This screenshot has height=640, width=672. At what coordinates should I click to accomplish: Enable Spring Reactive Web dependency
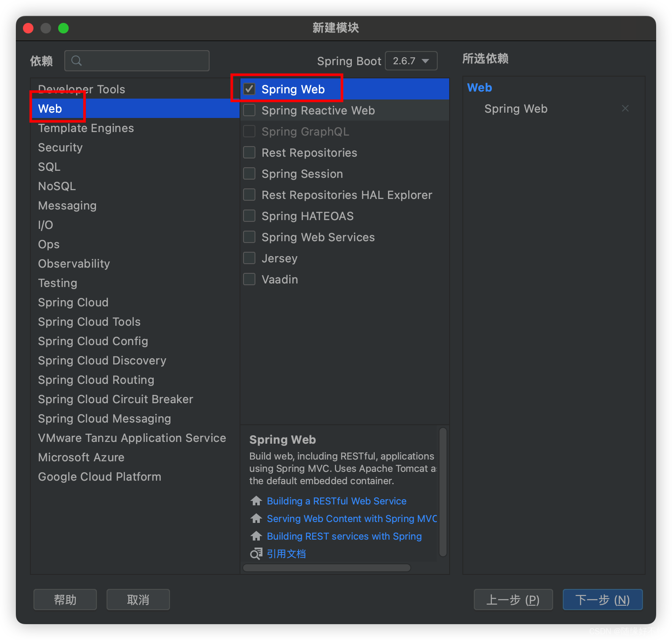pyautogui.click(x=249, y=110)
